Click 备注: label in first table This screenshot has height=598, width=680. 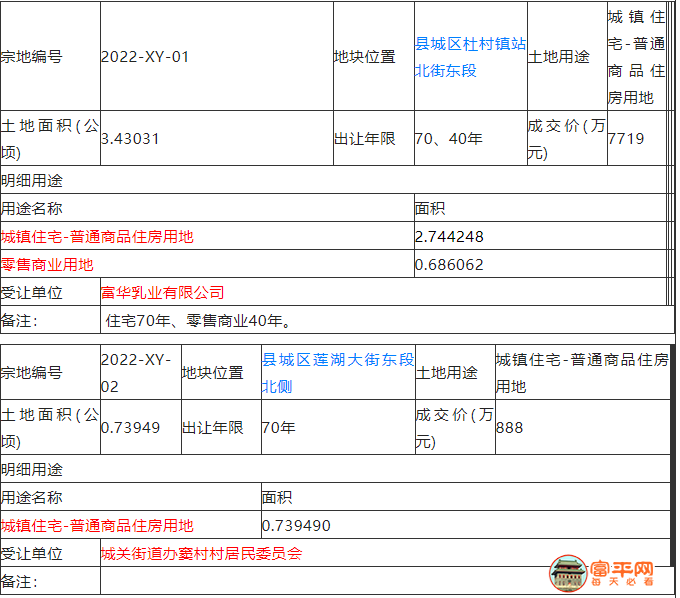click(x=20, y=321)
